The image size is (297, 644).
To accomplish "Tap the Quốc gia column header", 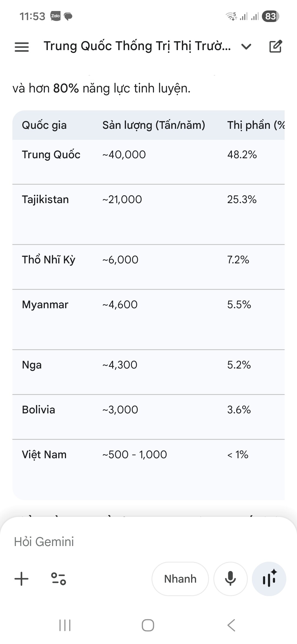I will pos(44,125).
